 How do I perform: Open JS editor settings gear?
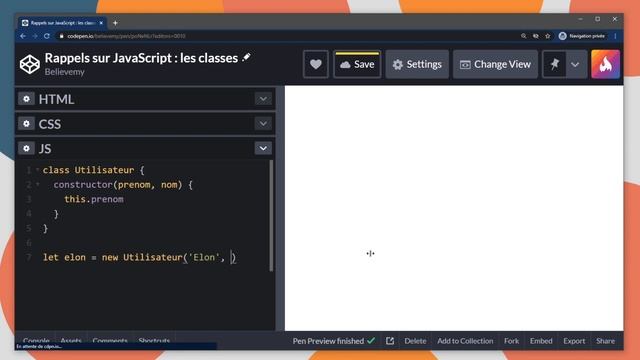pos(26,148)
